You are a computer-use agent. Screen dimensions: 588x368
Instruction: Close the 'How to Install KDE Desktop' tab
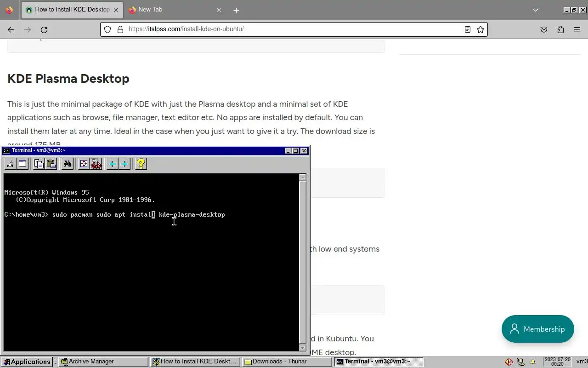(116, 10)
